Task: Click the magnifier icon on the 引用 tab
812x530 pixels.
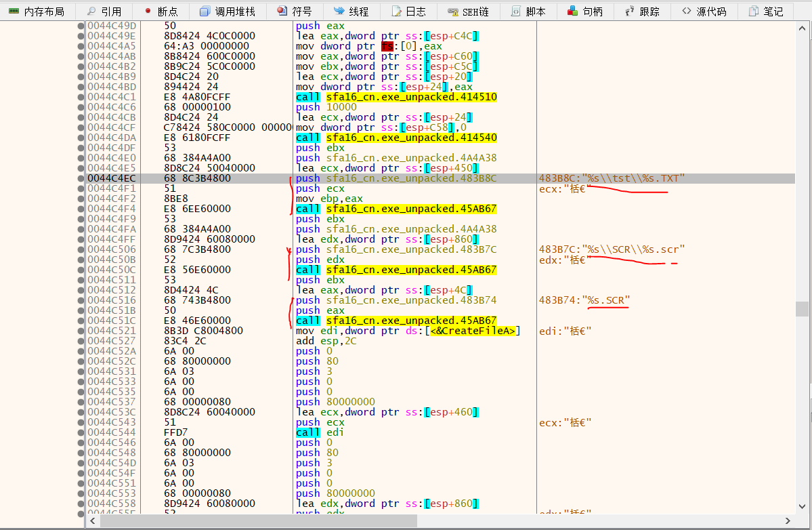Action: point(91,12)
